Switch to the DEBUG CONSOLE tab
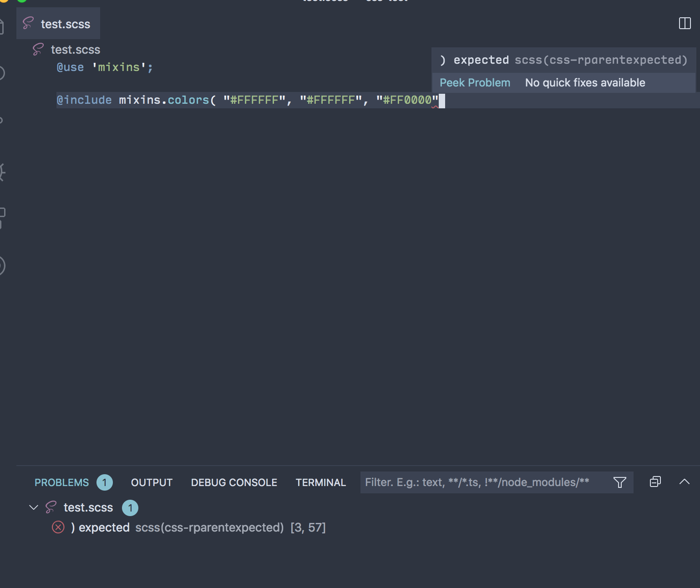The image size is (700, 588). pos(234,482)
